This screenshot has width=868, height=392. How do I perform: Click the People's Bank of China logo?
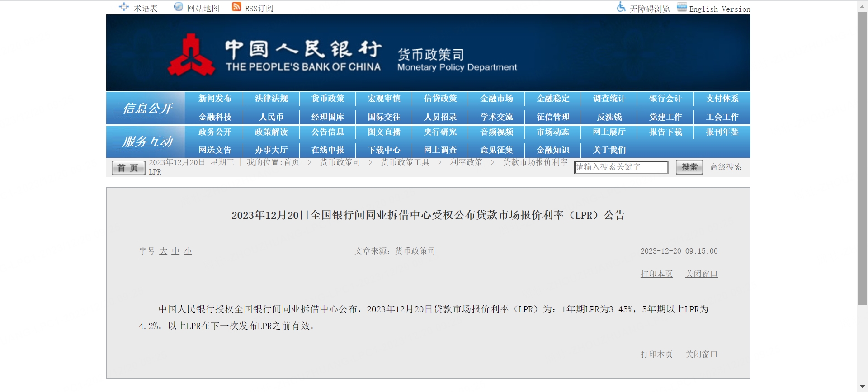click(x=191, y=54)
